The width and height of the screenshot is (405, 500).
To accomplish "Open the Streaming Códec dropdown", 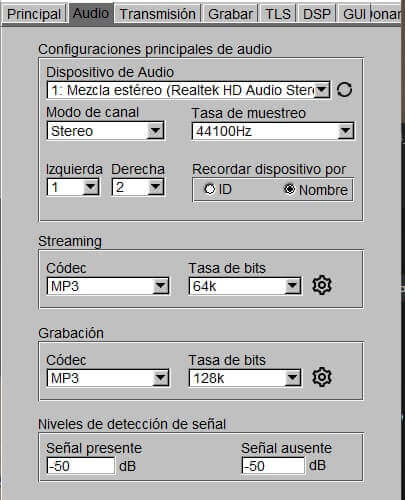I will tap(108, 286).
